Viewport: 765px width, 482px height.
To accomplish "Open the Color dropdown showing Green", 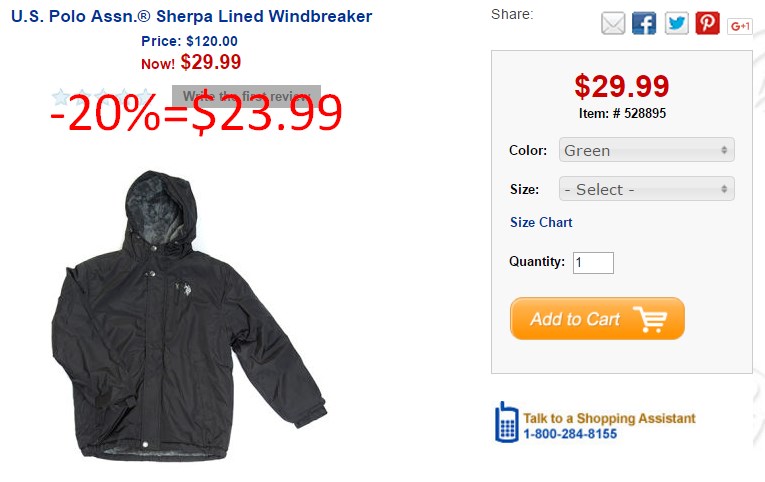I will point(646,150).
